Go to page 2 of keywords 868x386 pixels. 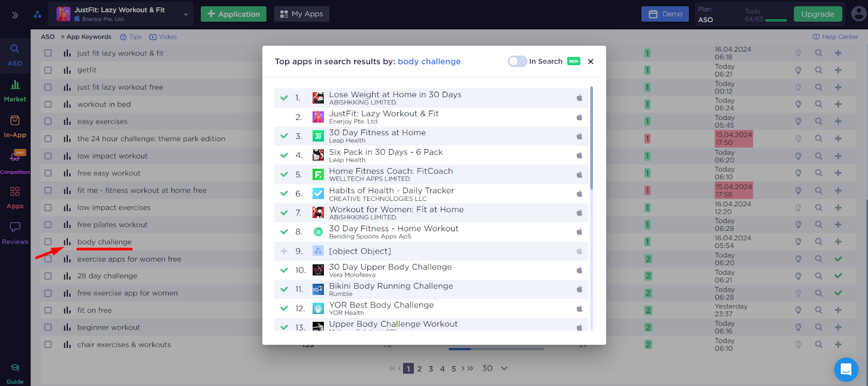click(x=419, y=369)
